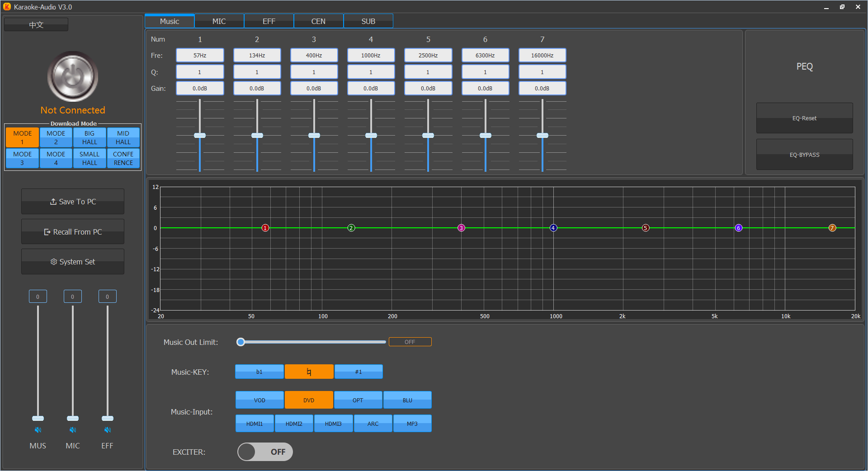Toggle Music Out Limit OFF button
This screenshot has height=471, width=868.
[x=410, y=342]
